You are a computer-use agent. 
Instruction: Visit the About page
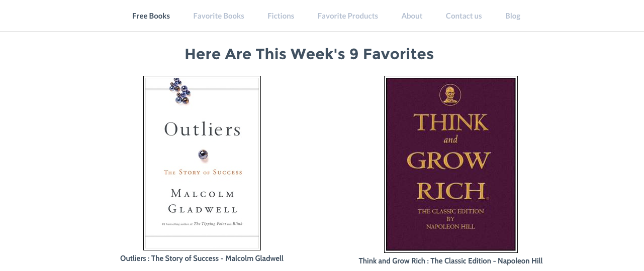412,16
